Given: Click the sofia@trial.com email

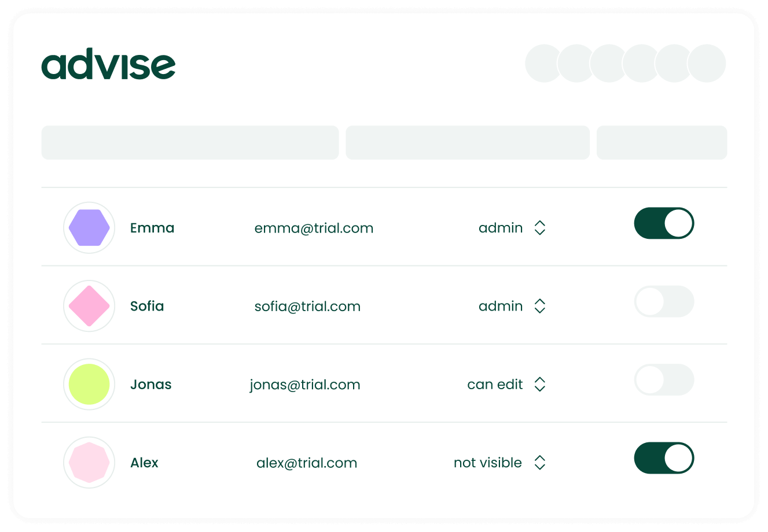Looking at the screenshot, I should (x=307, y=306).
